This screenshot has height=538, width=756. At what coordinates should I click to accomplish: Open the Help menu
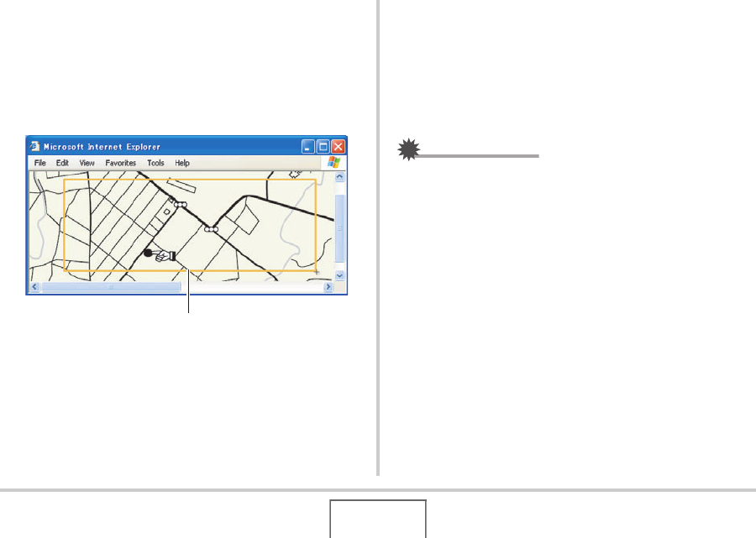tap(182, 163)
